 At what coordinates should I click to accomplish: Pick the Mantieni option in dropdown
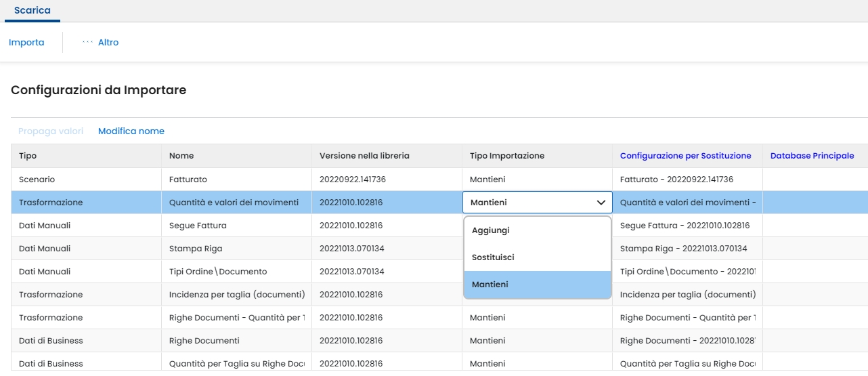click(x=490, y=285)
